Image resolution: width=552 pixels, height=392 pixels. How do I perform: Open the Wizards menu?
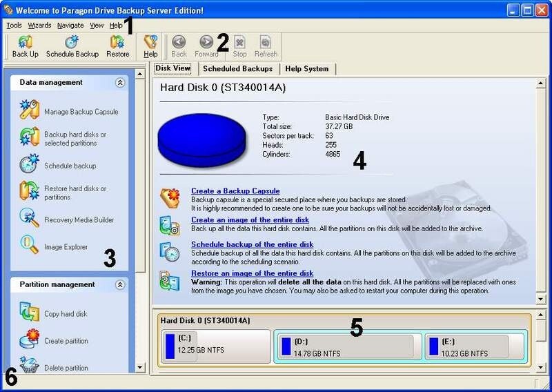point(39,26)
